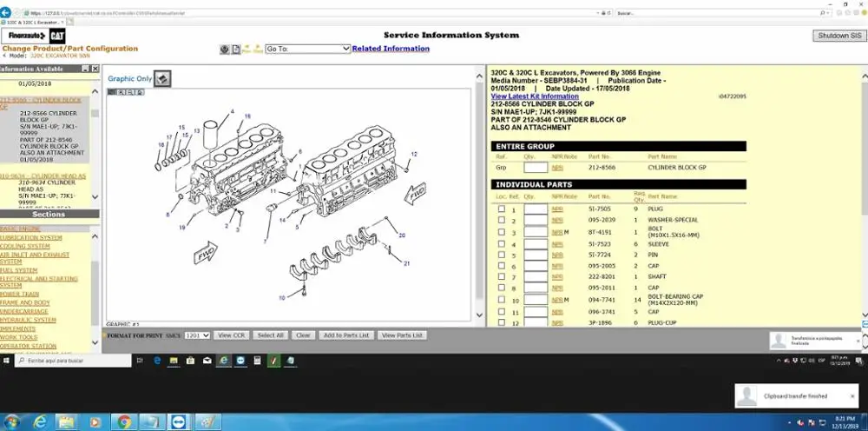The image size is (868, 431).
Task: Open Calculator in the inner remote taskbar
Action: [257, 361]
